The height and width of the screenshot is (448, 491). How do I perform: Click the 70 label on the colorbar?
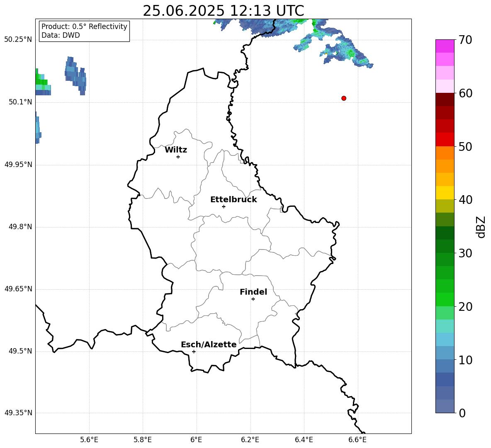point(465,40)
